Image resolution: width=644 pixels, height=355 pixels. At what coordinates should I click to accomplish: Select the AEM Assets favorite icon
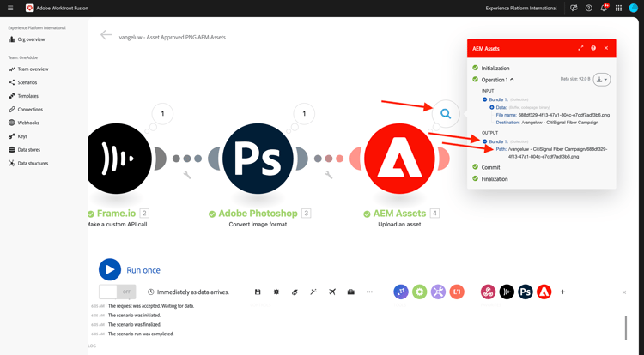[x=544, y=292]
